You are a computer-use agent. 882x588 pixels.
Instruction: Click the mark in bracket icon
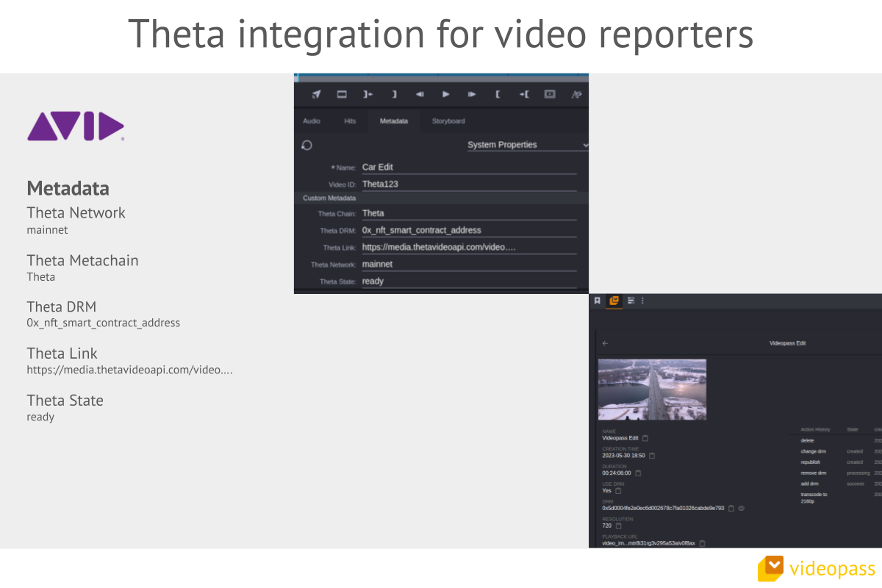[498, 94]
